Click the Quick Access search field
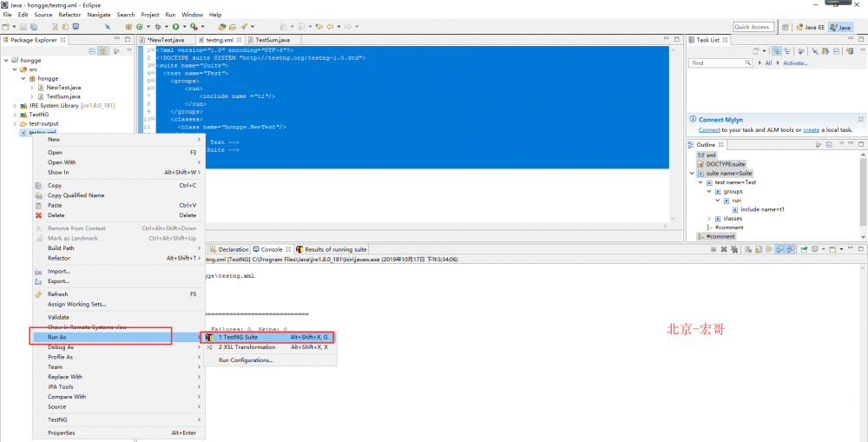This screenshot has height=442, width=868. tap(753, 27)
